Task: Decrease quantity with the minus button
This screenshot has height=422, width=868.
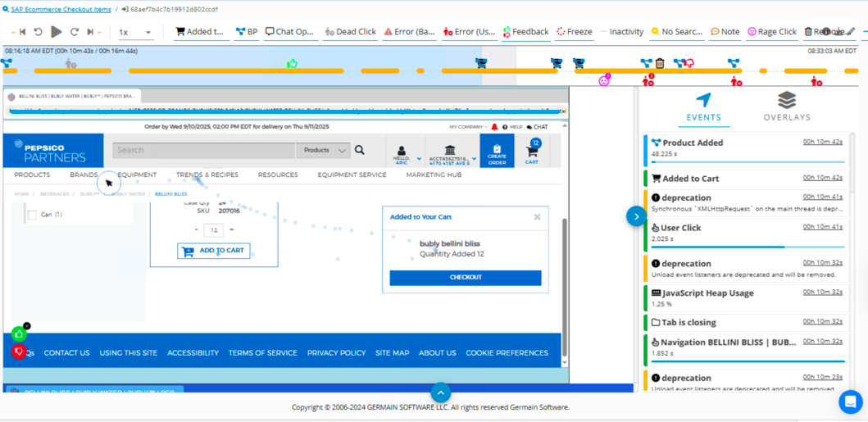Action: click(197, 229)
